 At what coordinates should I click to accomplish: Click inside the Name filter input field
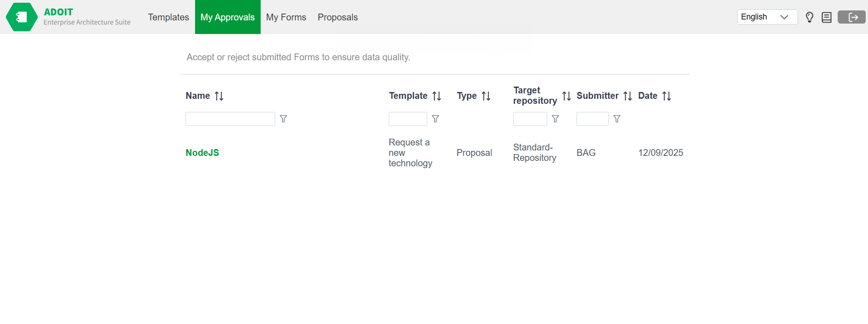coord(230,119)
